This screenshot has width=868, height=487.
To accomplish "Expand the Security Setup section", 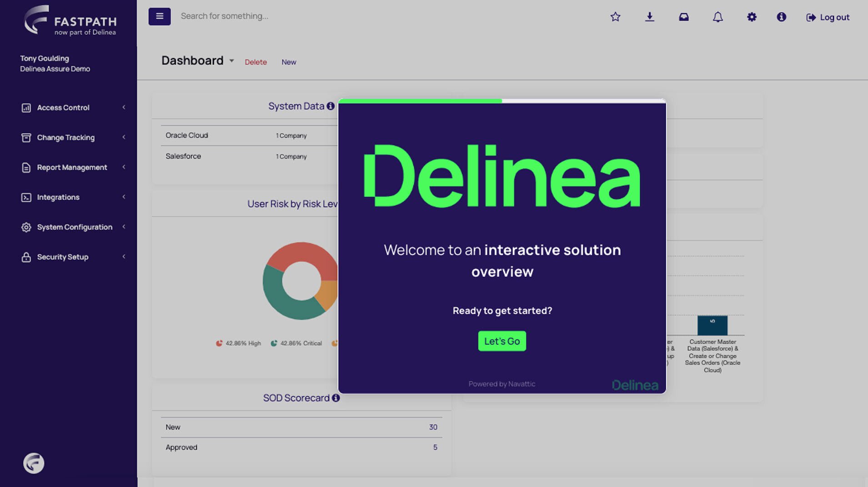I will [x=124, y=257].
